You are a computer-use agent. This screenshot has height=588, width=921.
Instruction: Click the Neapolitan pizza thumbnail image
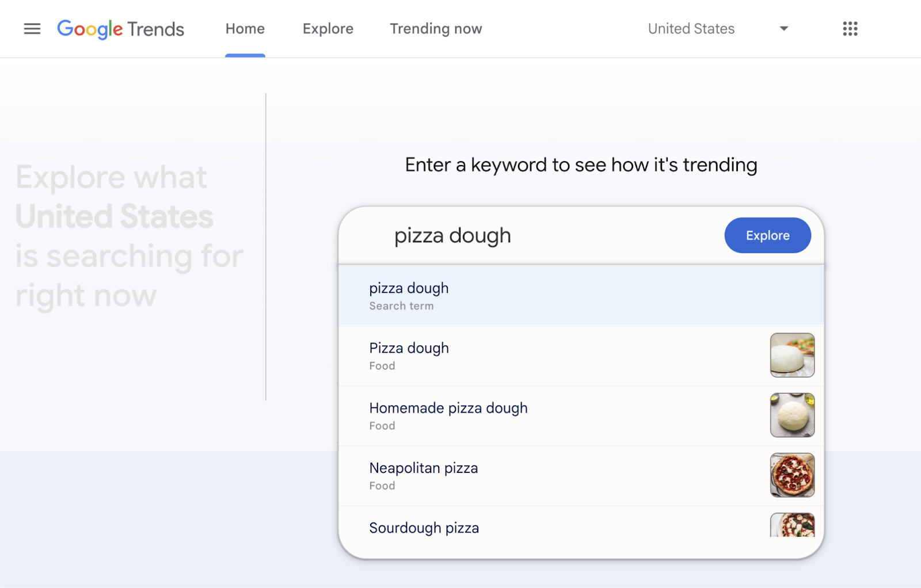792,475
